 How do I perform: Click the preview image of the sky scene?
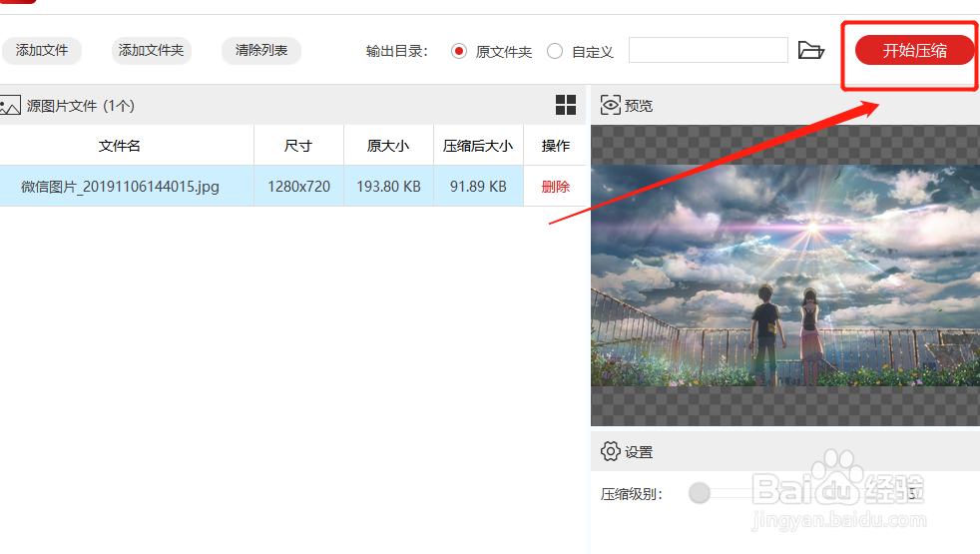(x=785, y=276)
